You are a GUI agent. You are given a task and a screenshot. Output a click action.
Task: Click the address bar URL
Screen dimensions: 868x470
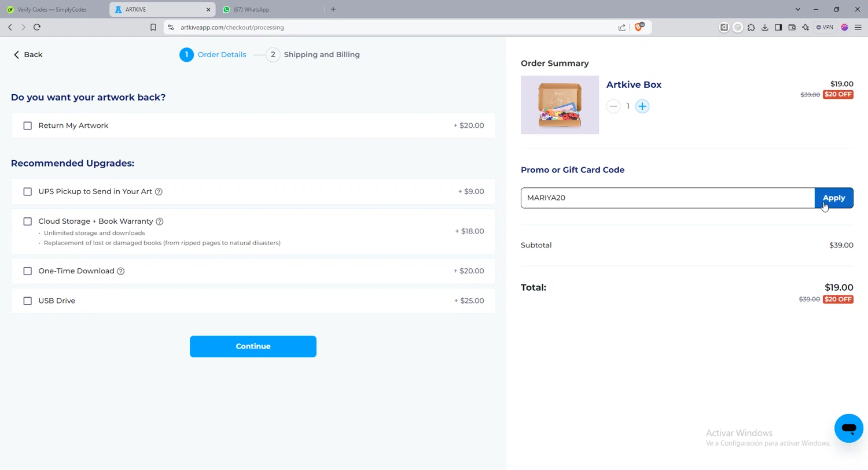tap(232, 27)
